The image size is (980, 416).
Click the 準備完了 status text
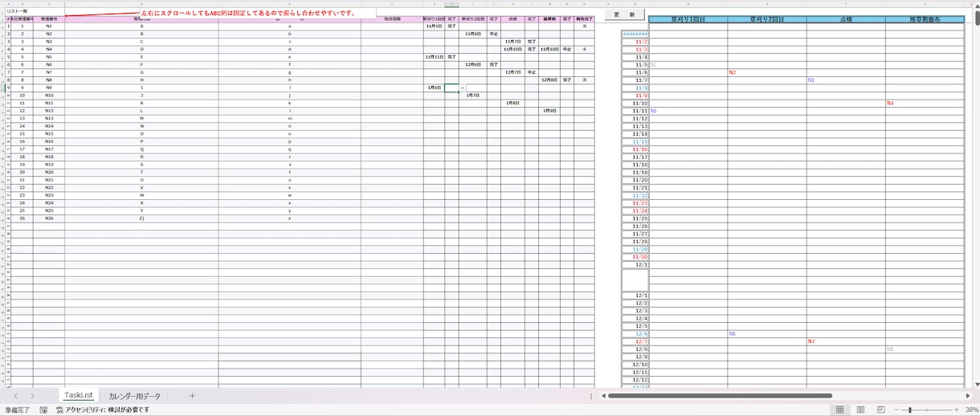pyautogui.click(x=17, y=410)
